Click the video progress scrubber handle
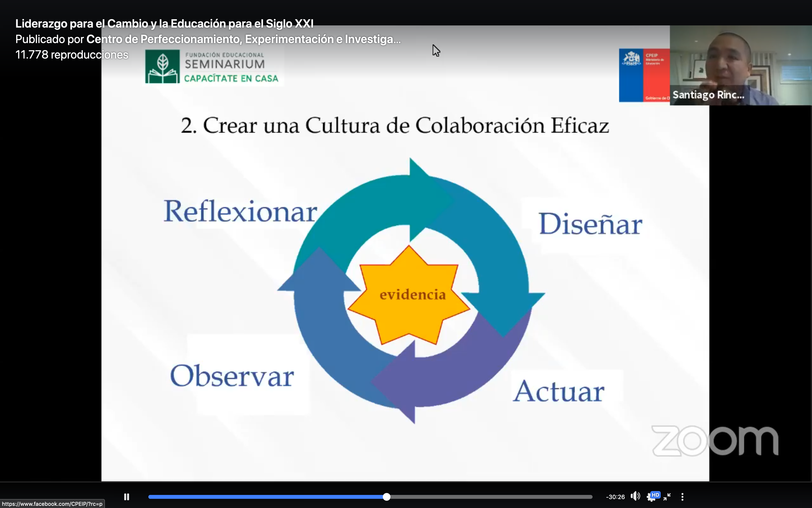 click(x=386, y=497)
